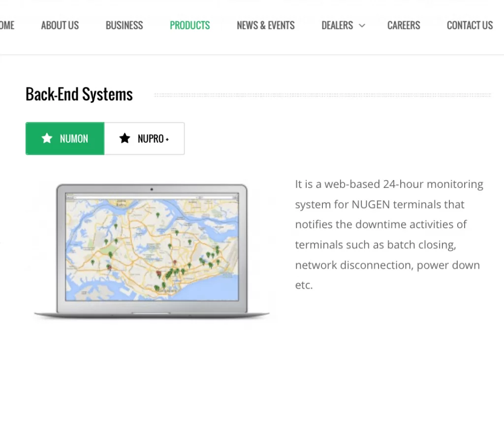Viewport: 504px width, 447px height.
Task: Open the ABOUT US page
Action: point(60,26)
